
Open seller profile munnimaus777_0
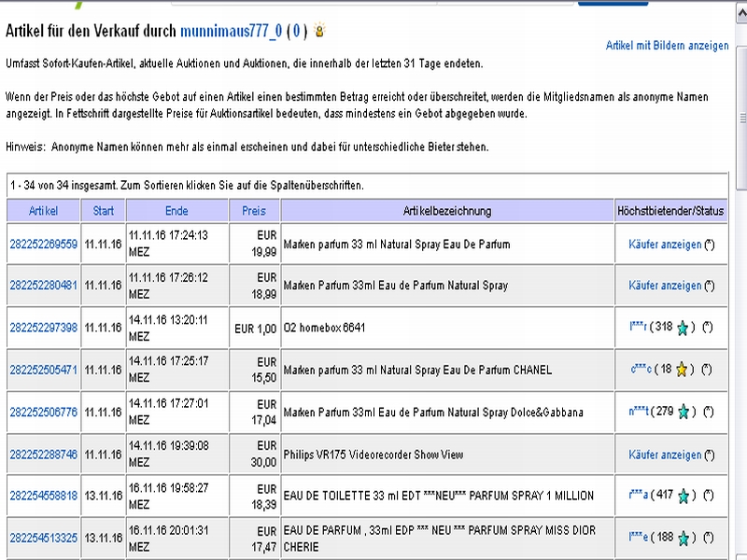(231, 31)
